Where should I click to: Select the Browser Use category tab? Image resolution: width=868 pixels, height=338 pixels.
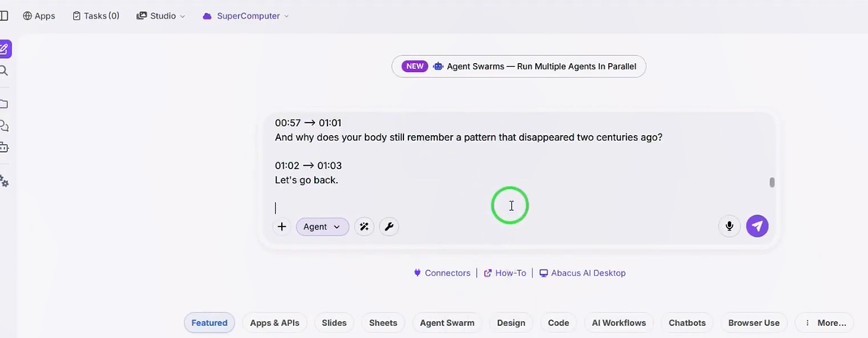click(x=754, y=323)
